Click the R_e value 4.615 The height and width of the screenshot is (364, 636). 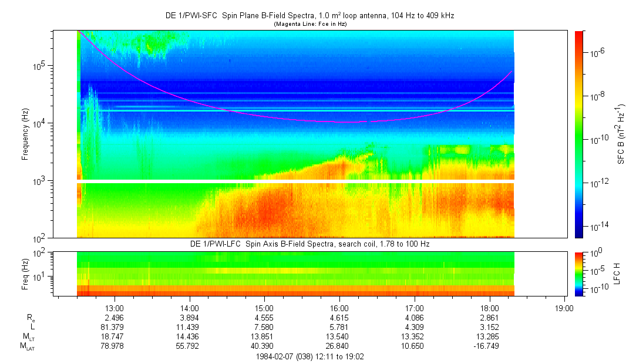pos(339,318)
